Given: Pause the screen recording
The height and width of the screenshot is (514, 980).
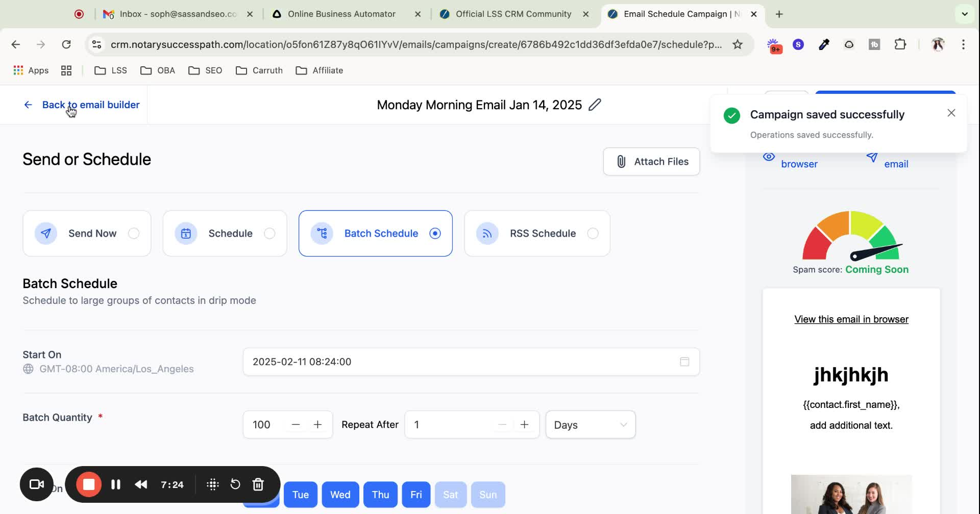Looking at the screenshot, I should tap(116, 484).
